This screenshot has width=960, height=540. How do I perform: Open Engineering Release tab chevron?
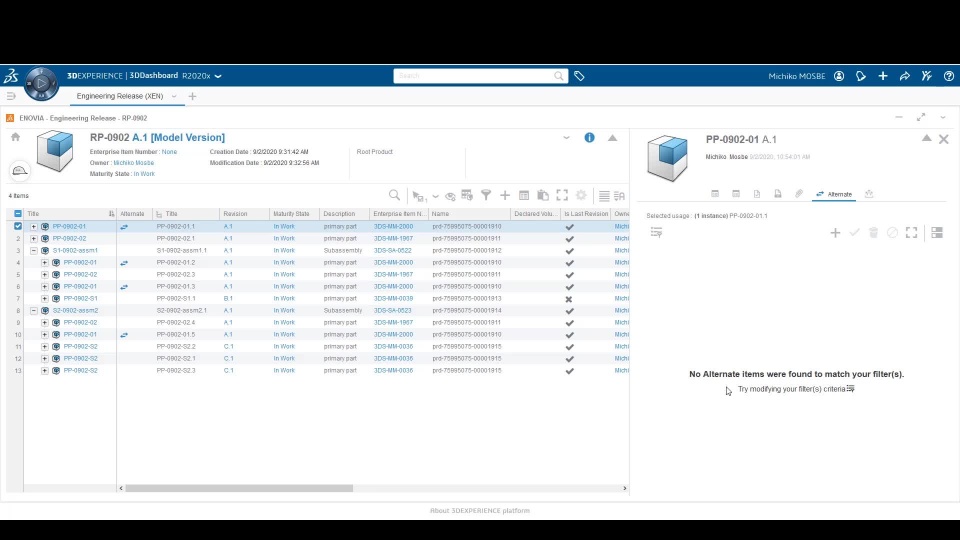coord(174,96)
